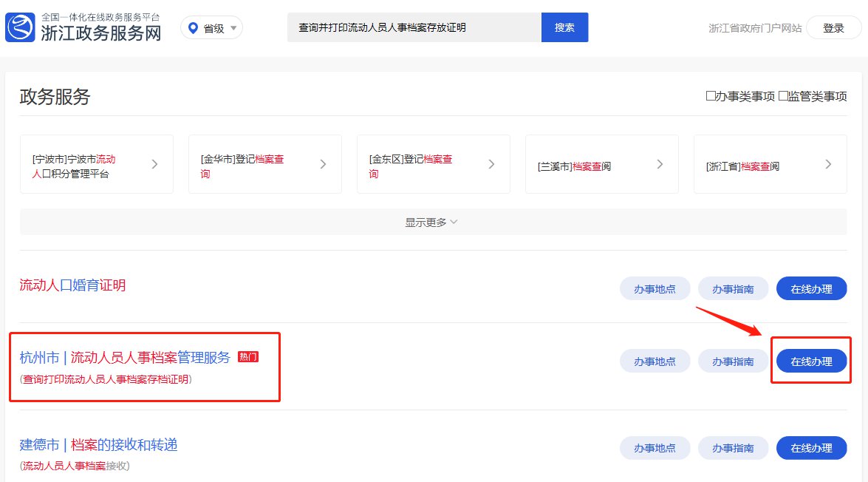This screenshot has height=482, width=868.
Task: Click the 浙江政务服务网 logo icon
Action: coord(20,27)
